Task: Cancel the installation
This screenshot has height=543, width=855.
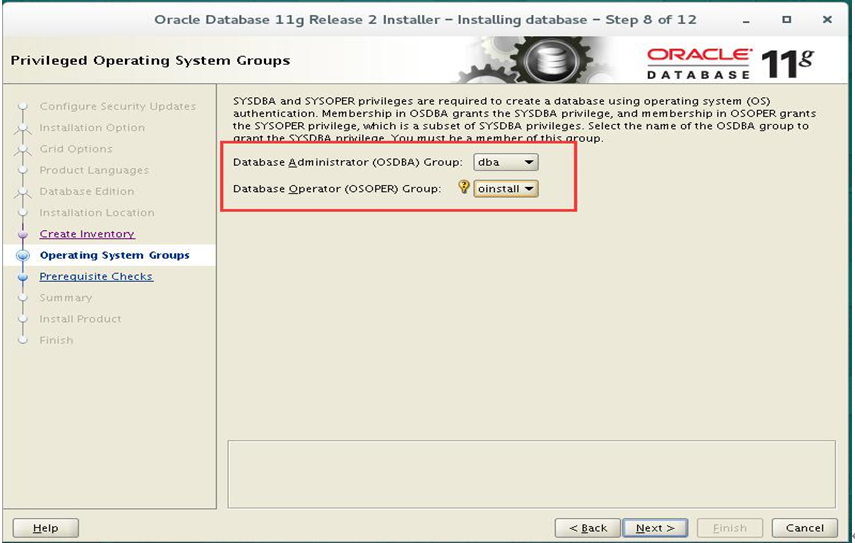Action: tap(804, 528)
